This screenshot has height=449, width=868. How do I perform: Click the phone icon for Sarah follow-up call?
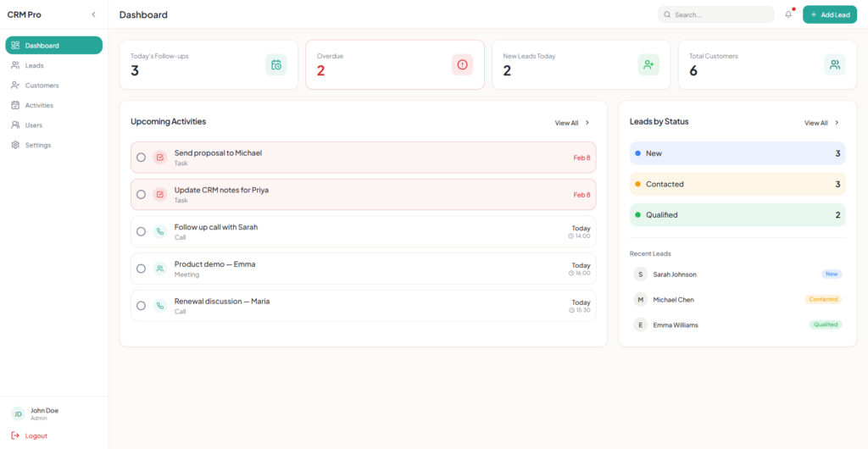[159, 231]
